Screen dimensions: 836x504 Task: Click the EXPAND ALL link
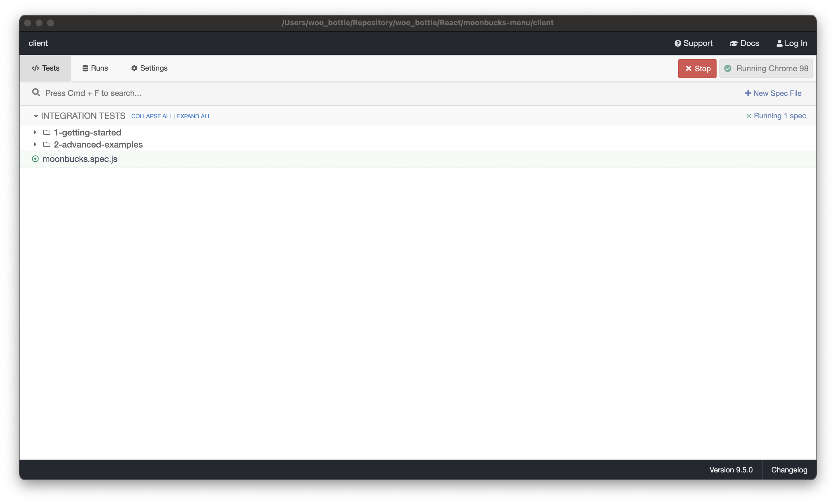click(x=194, y=116)
